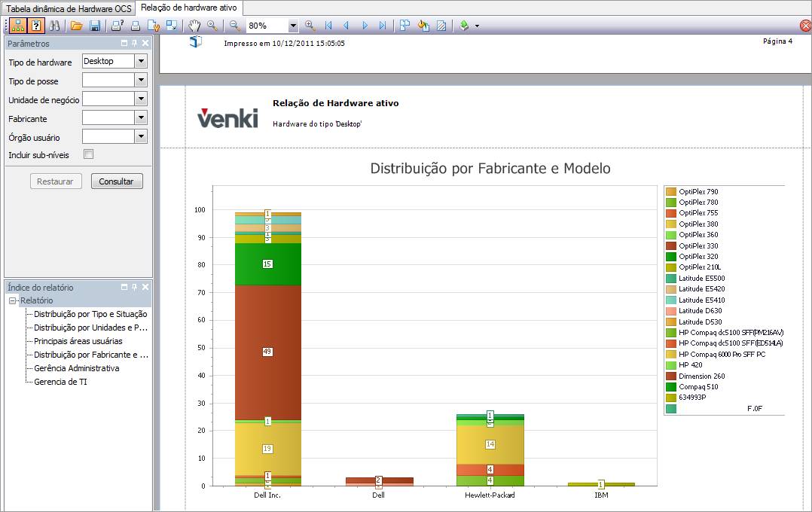The image size is (812, 512).
Task: Toggle the Document Map toolbar icon
Action: (x=18, y=26)
